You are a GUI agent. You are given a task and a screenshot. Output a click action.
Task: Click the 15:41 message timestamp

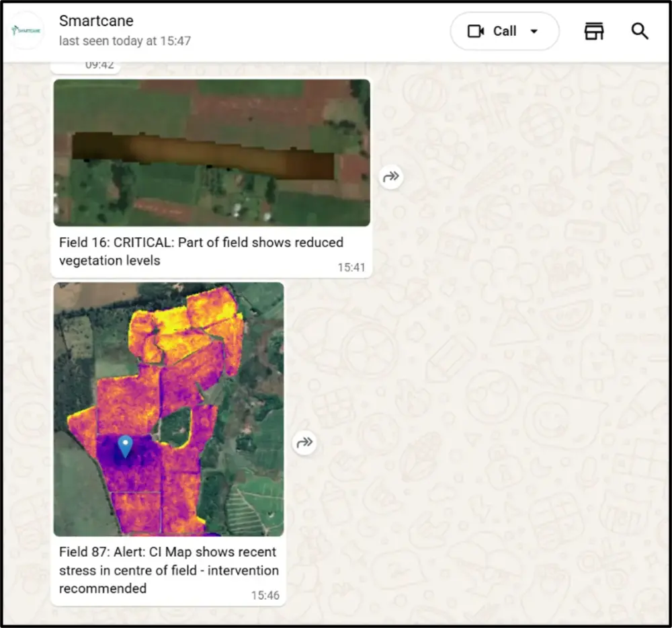pos(351,268)
